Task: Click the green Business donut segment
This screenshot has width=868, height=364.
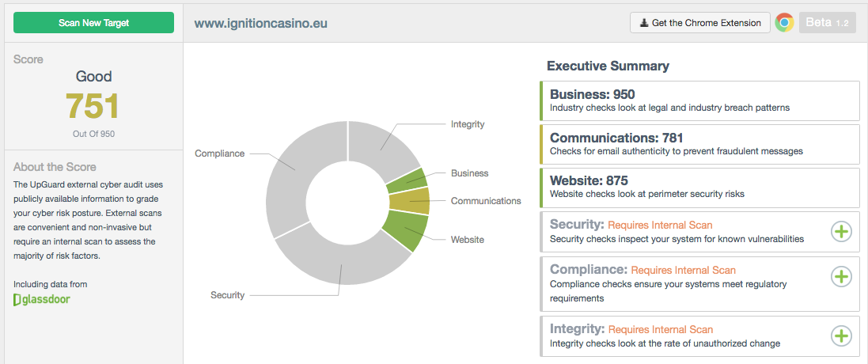Action: coord(408,180)
